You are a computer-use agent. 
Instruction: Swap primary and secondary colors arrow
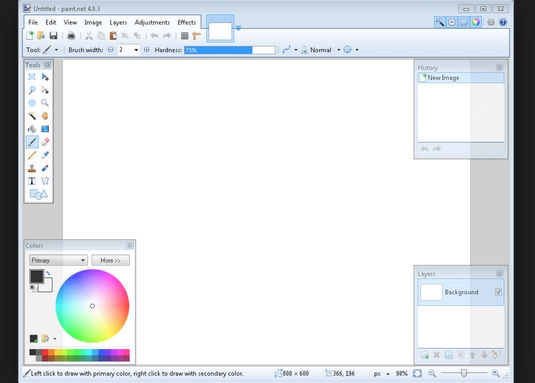click(48, 273)
